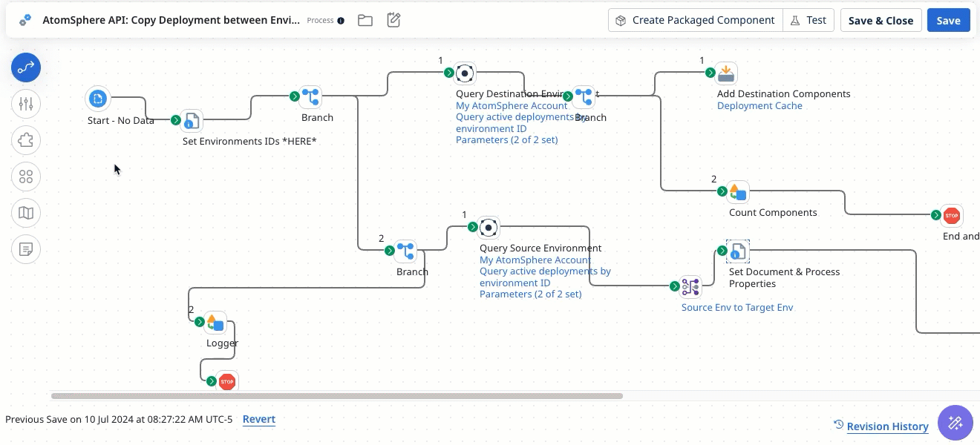
Task: Select the Logger shape on the canvas
Action: [x=215, y=323]
